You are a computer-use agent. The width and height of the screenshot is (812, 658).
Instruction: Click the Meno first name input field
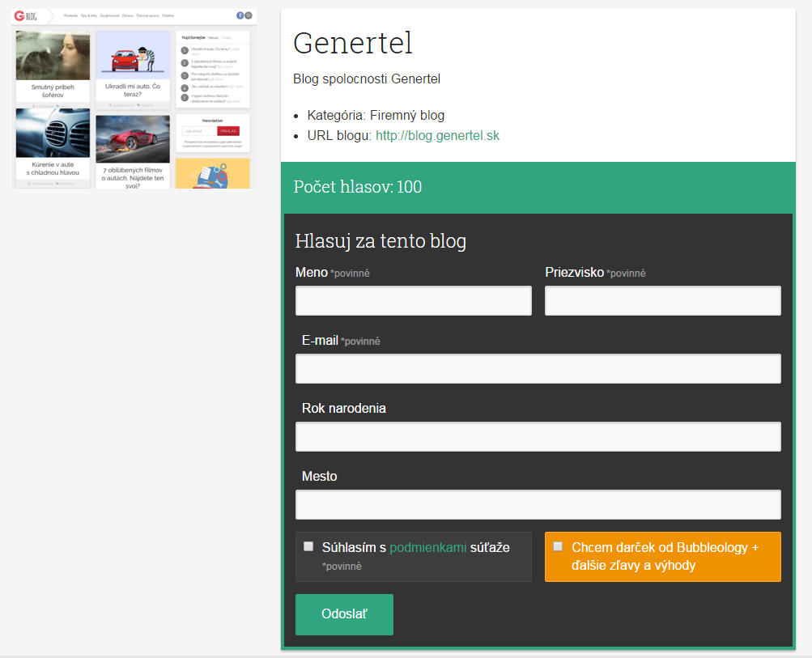(413, 300)
